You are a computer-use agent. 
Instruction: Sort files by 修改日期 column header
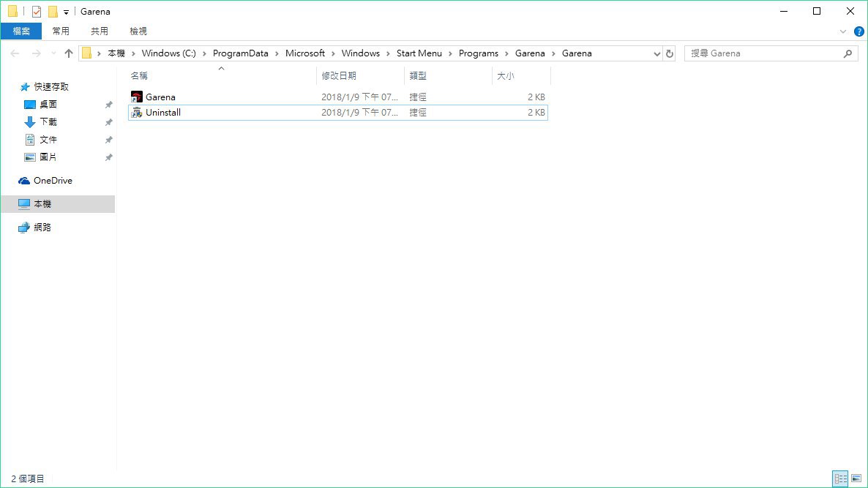[x=339, y=75]
